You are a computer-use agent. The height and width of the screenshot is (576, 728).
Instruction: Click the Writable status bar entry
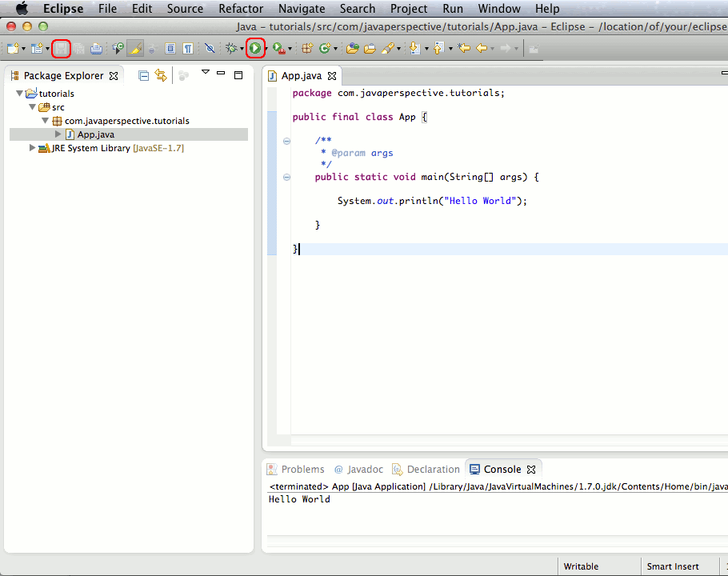point(581,566)
